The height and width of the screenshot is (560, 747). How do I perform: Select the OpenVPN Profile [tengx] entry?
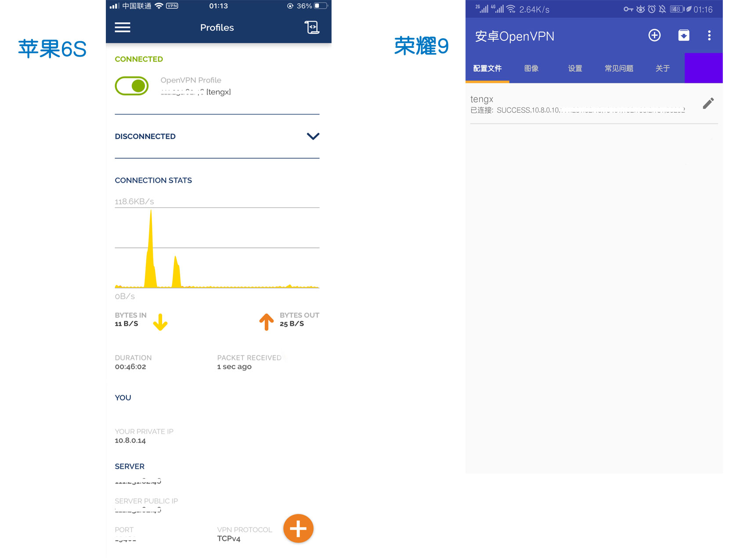click(x=195, y=86)
